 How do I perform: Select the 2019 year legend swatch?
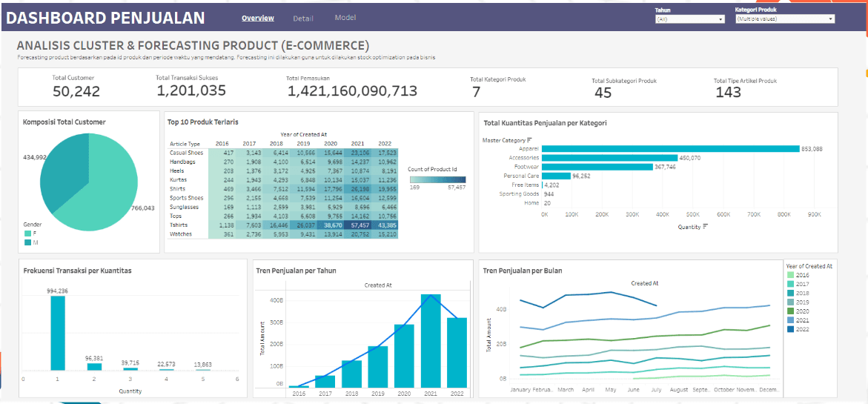tap(790, 302)
